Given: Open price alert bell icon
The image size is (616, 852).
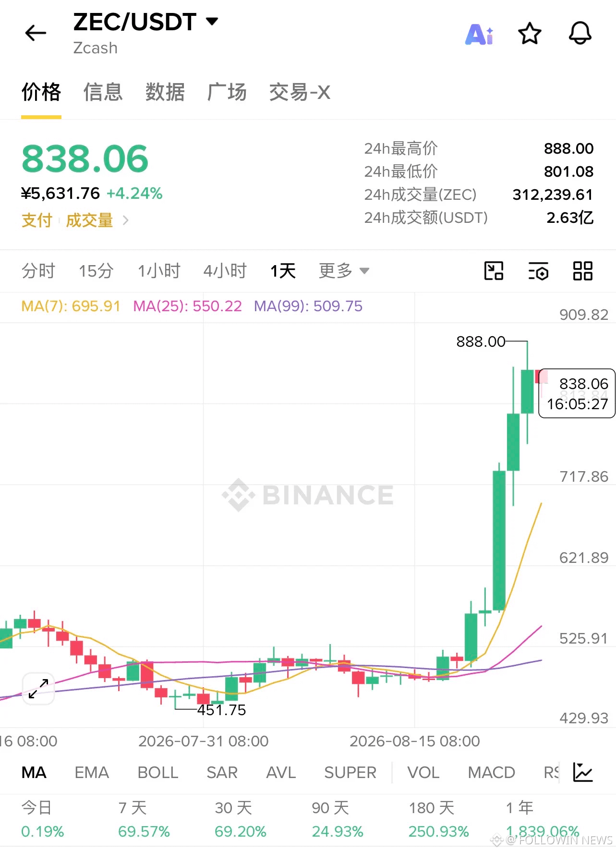Looking at the screenshot, I should click(x=580, y=34).
